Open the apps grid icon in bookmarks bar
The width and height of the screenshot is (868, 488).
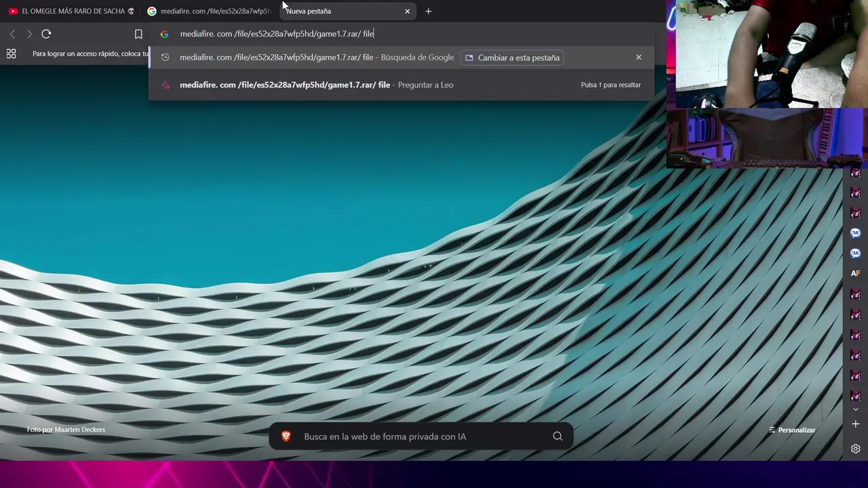11,54
